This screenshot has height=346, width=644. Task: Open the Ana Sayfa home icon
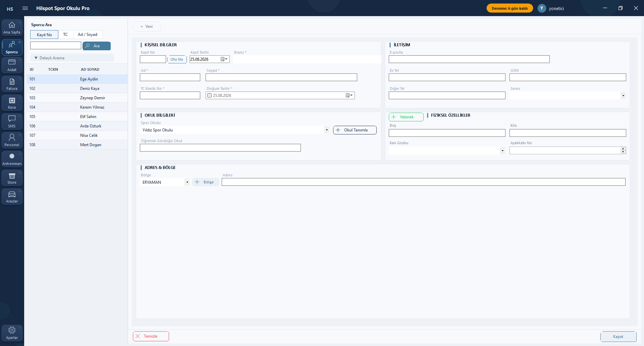point(12,28)
